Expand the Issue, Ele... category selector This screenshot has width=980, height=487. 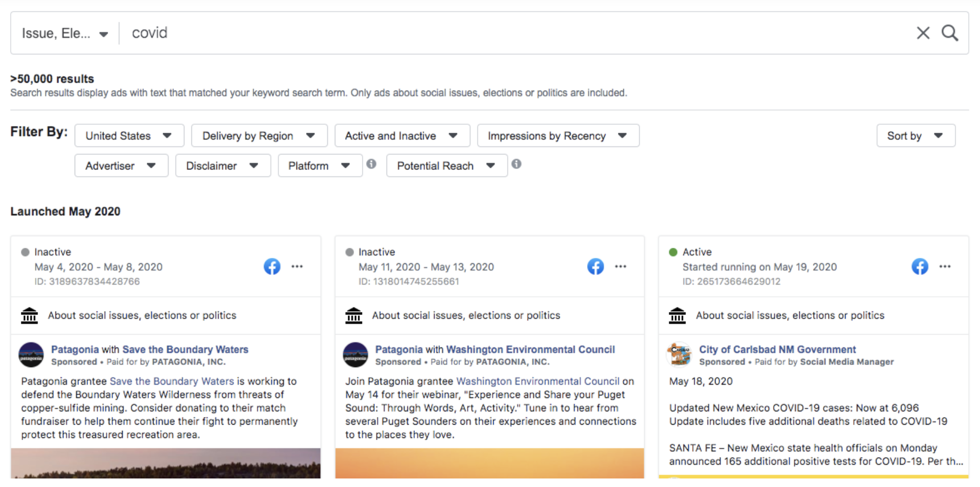(x=65, y=34)
